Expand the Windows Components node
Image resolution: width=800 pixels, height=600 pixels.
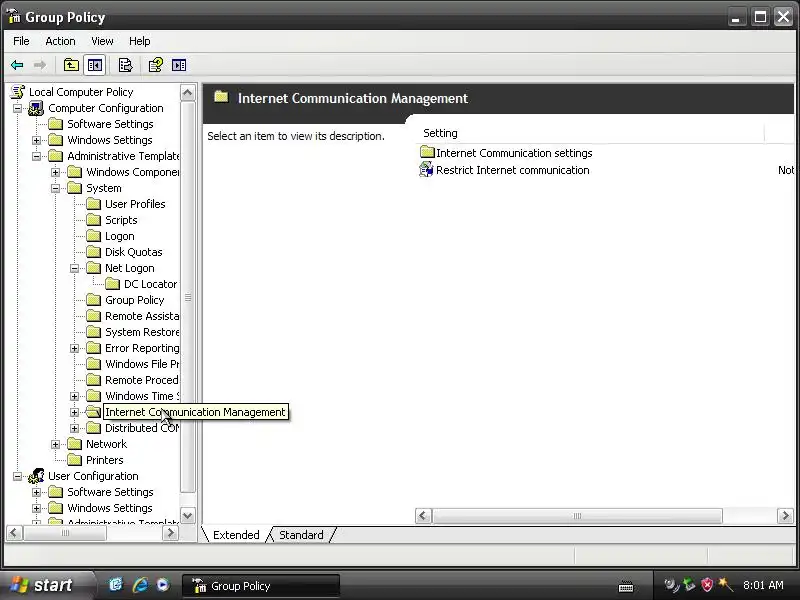55,172
